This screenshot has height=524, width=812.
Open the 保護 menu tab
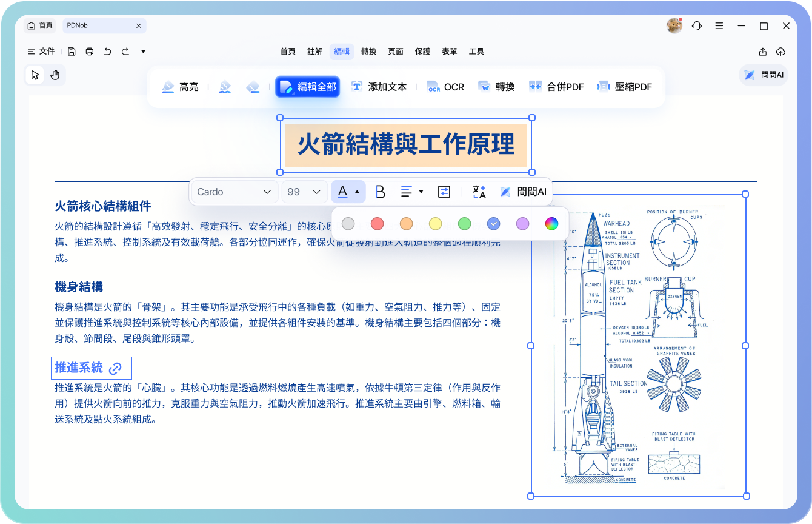coord(422,52)
